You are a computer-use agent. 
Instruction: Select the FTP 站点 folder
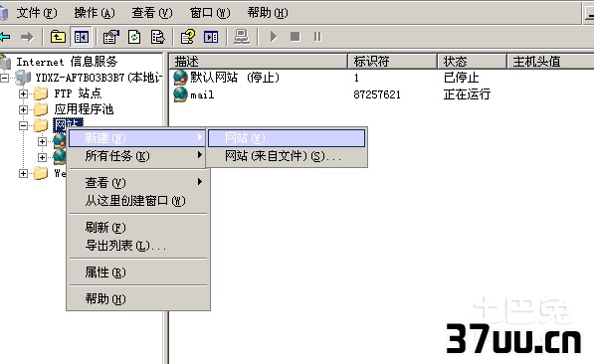coord(78,93)
